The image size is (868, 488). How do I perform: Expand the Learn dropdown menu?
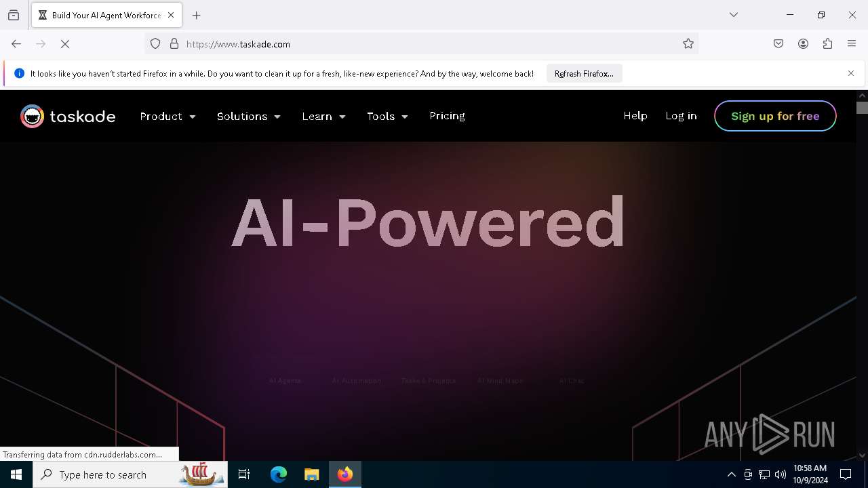coord(323,117)
